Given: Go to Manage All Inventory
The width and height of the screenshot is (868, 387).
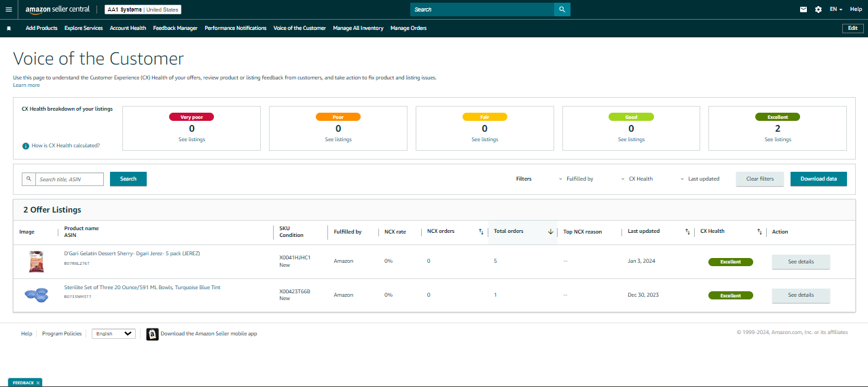Looking at the screenshot, I should 358,29.
